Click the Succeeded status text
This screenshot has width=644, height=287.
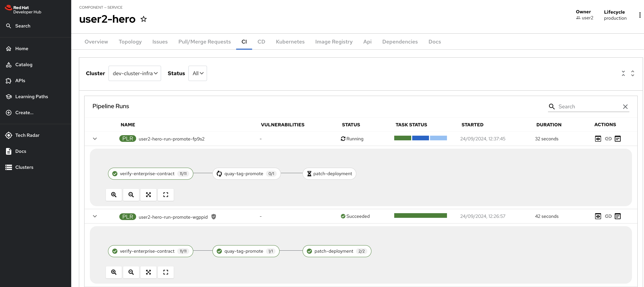[358, 216]
